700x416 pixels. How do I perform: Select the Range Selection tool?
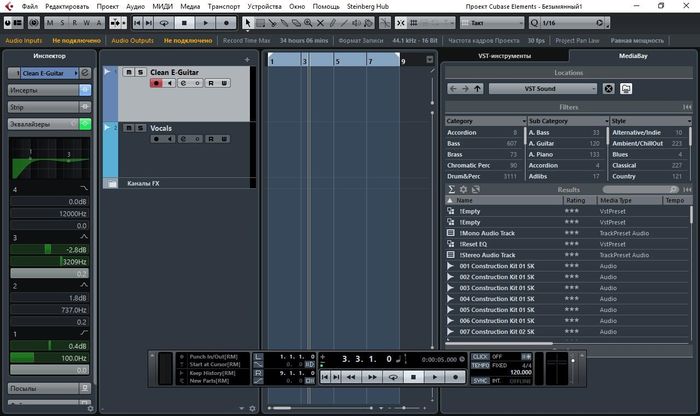tap(260, 23)
